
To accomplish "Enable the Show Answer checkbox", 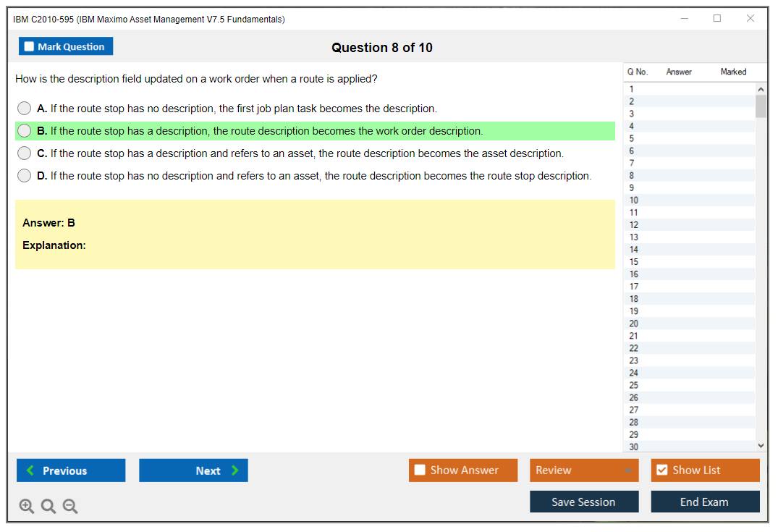I will (x=420, y=470).
